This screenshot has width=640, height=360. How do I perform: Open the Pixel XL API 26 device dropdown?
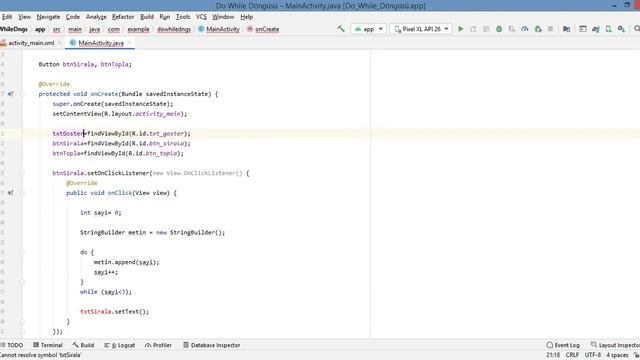tap(421, 29)
